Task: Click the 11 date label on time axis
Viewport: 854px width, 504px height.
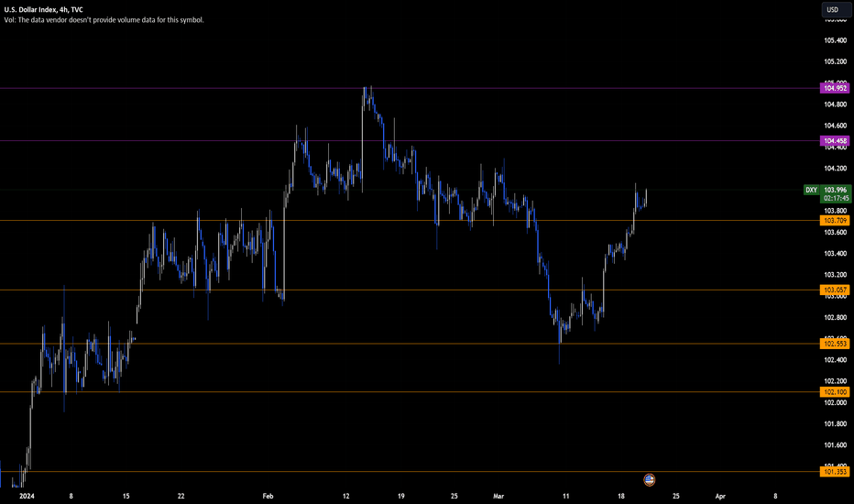Action: (566, 497)
